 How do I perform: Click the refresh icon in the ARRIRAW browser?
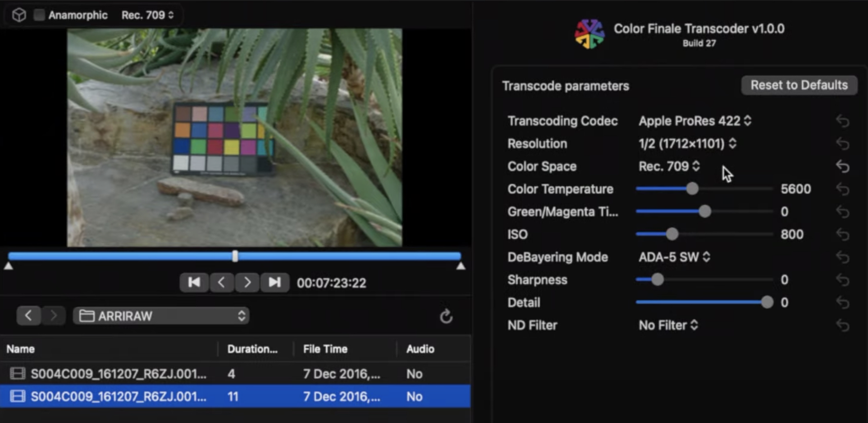coord(446,316)
